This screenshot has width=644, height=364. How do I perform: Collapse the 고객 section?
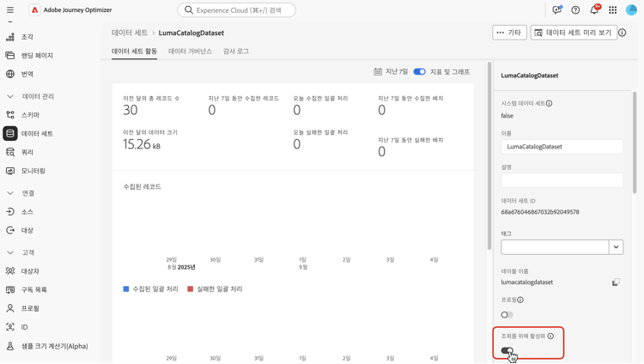coord(10,252)
